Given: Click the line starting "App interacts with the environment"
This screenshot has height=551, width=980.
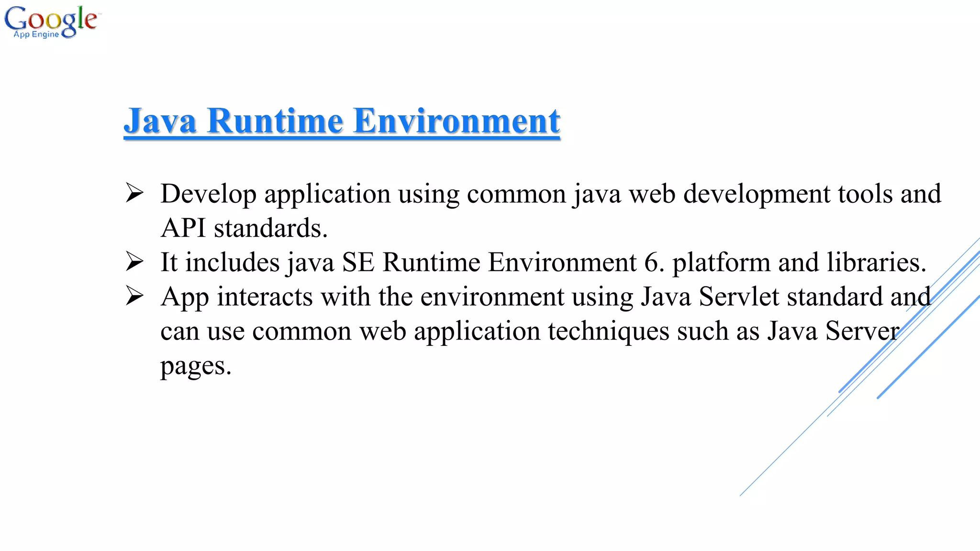Looking at the screenshot, I should pyautogui.click(x=546, y=297).
